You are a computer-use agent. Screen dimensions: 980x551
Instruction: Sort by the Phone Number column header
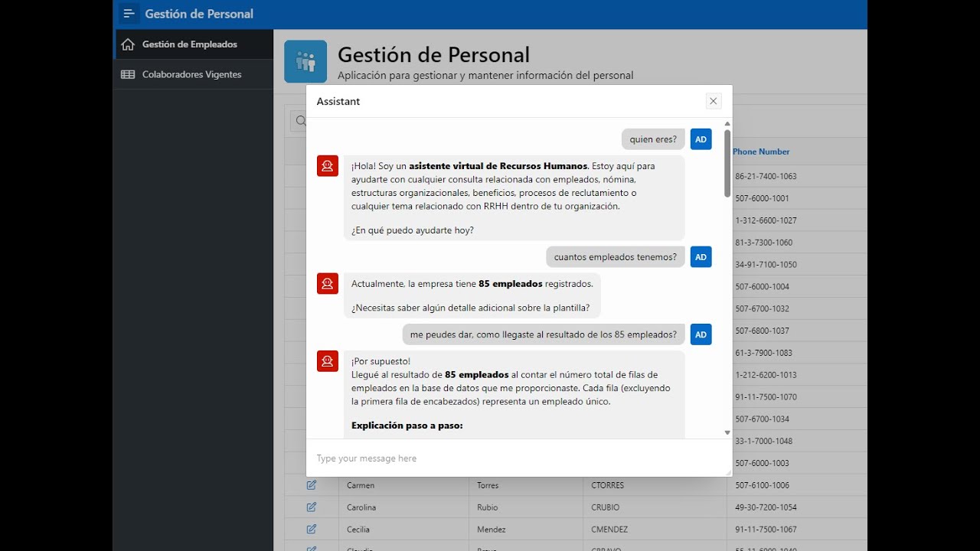pos(761,152)
